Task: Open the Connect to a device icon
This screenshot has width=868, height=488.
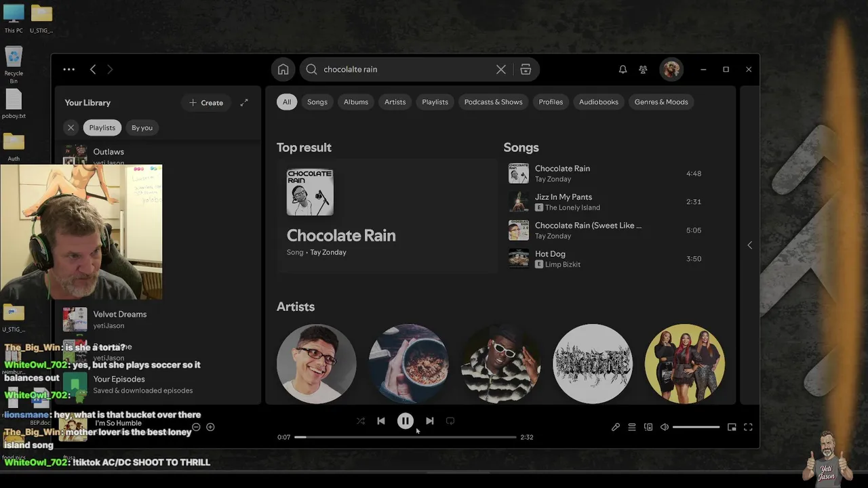Action: tap(648, 427)
